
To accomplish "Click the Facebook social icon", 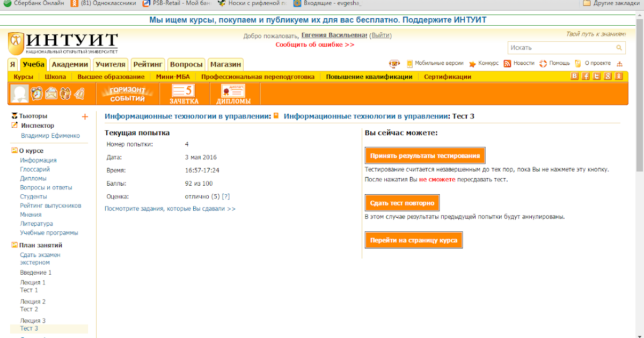I will tap(586, 76).
